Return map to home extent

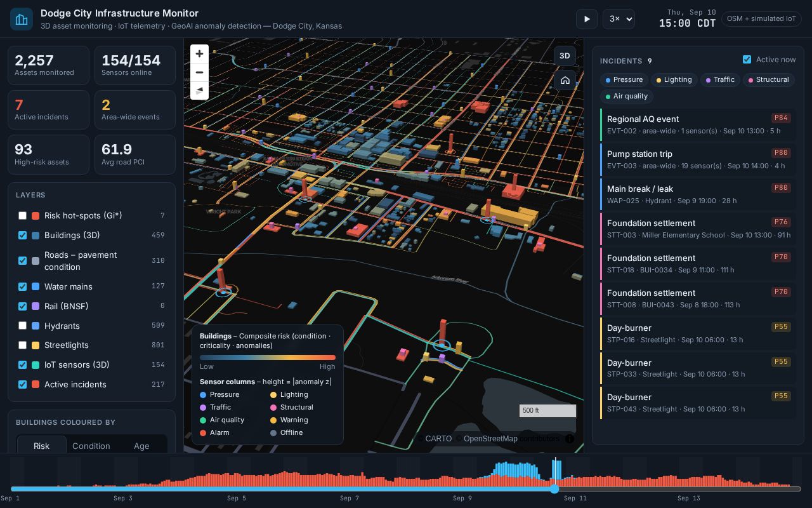pyautogui.click(x=565, y=81)
